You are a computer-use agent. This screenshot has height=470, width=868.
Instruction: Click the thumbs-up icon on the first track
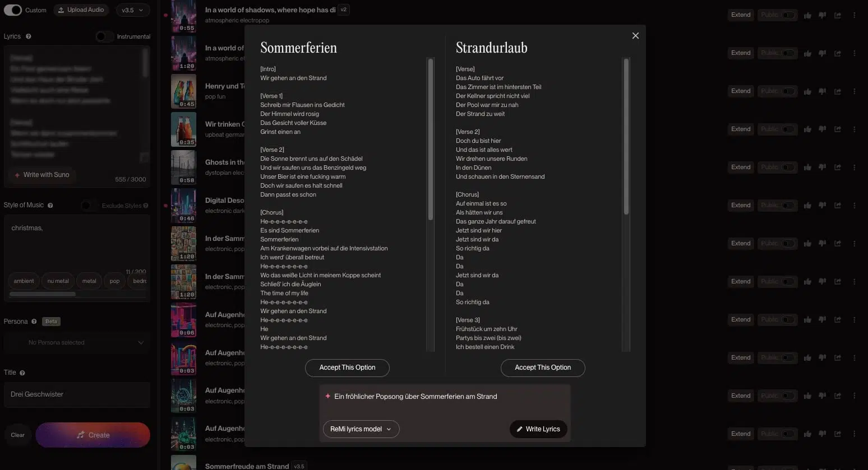pyautogui.click(x=807, y=15)
